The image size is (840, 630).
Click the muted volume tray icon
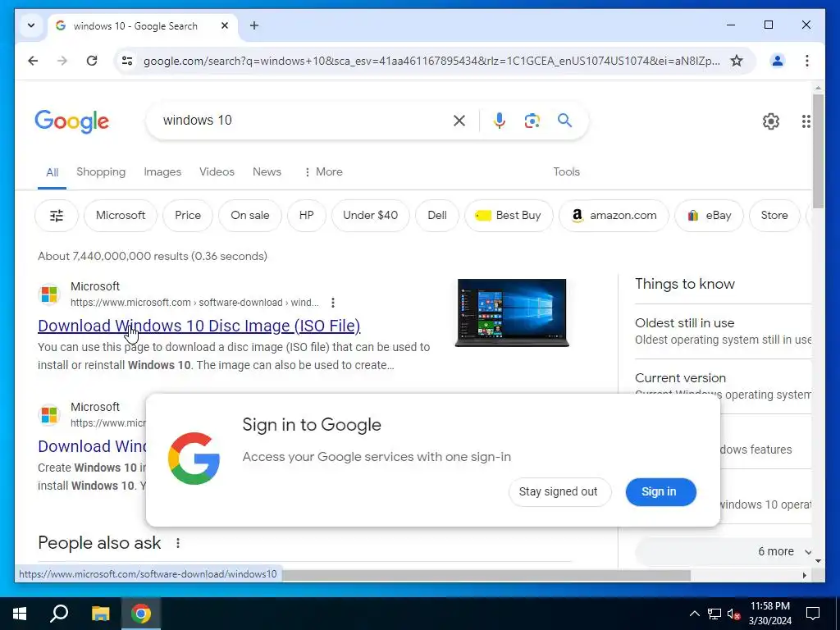[733, 614]
